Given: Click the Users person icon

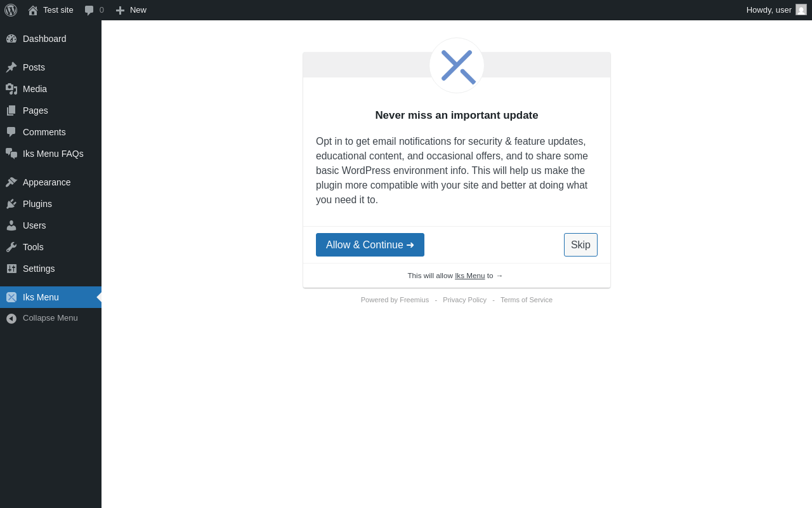Looking at the screenshot, I should pyautogui.click(x=11, y=225).
